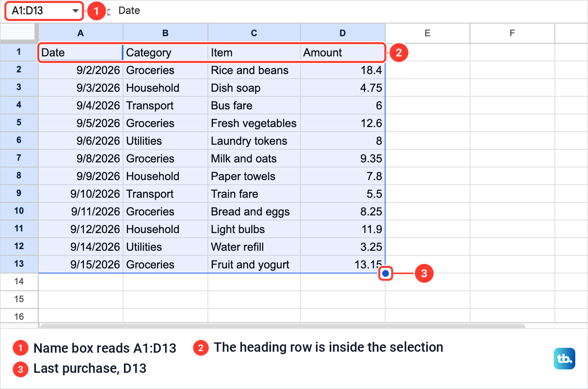Viewport: 588px width, 389px height.
Task: Click the Item header cell
Action: [254, 52]
